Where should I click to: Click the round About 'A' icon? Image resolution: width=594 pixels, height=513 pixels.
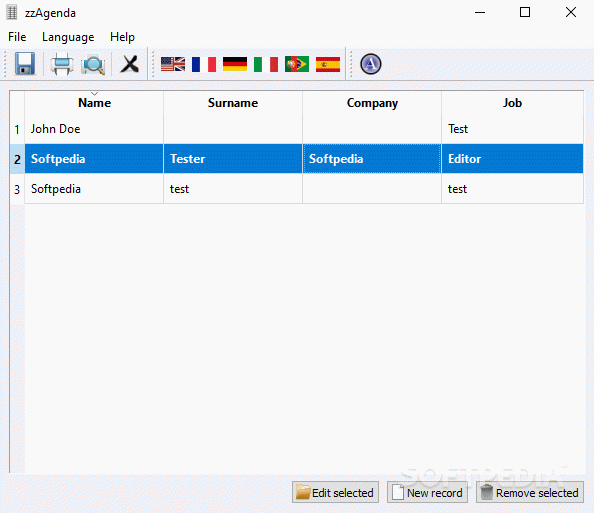[x=370, y=64]
